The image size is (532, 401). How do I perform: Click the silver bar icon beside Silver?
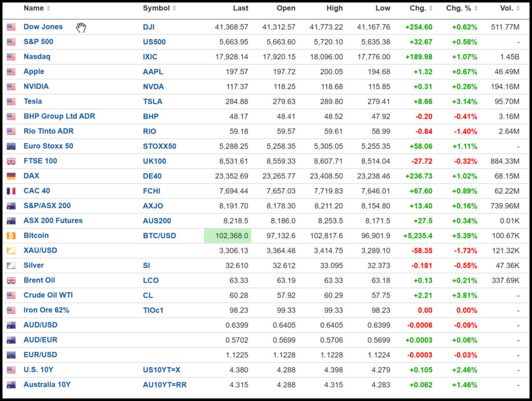tap(11, 266)
